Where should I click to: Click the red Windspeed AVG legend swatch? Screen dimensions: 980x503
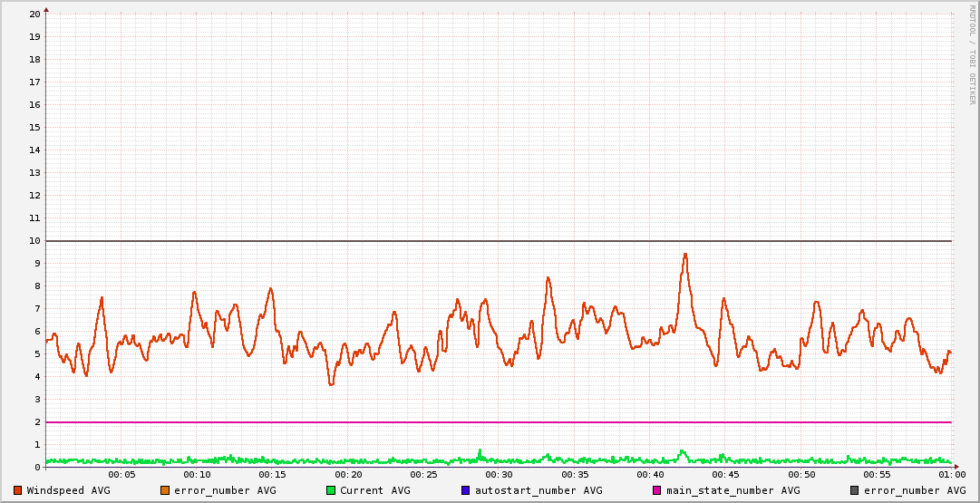pyautogui.click(x=17, y=490)
